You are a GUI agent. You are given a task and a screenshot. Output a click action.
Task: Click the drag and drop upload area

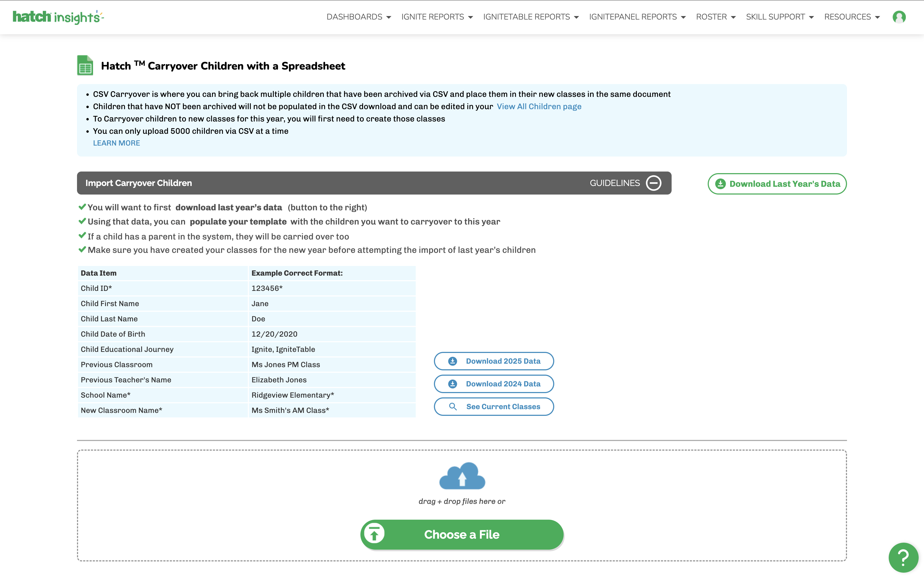[462, 505]
